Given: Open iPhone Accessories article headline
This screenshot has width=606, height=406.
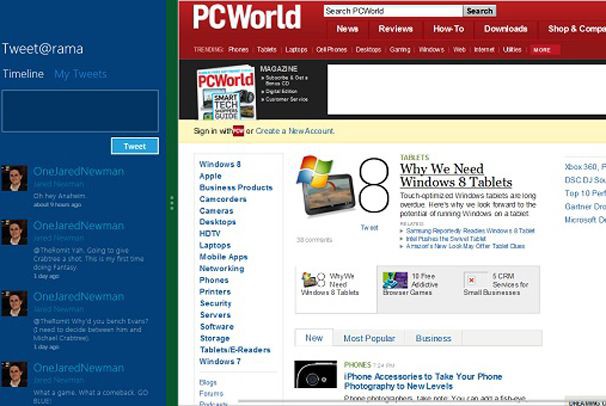Looking at the screenshot, I should 423,381.
